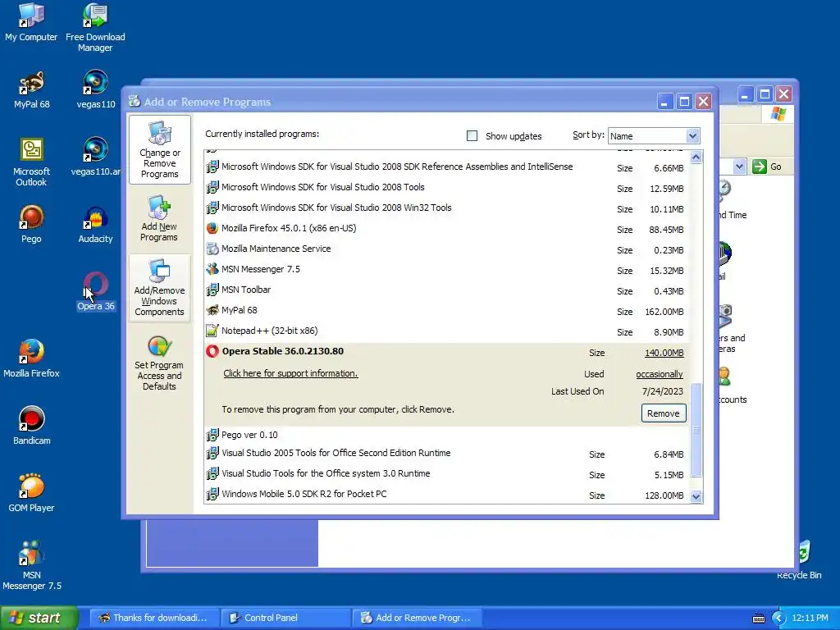
Task: Select Pego ver 0.10 program row
Action: pyautogui.click(x=445, y=435)
